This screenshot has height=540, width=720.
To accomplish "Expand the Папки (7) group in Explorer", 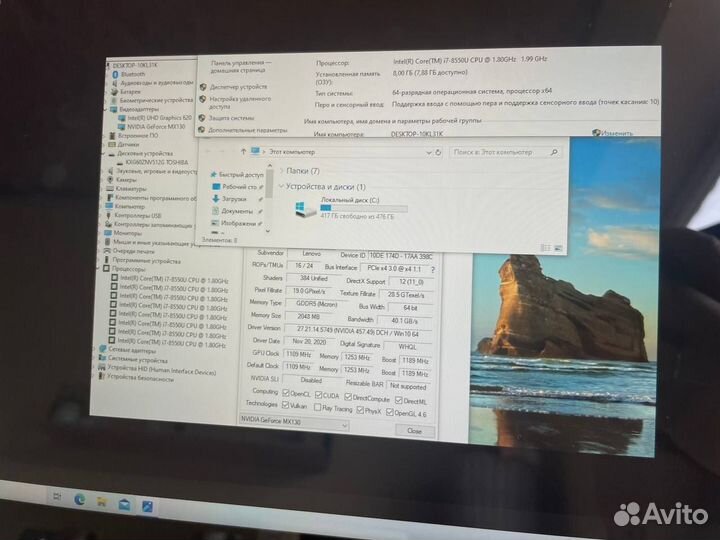I will [281, 171].
